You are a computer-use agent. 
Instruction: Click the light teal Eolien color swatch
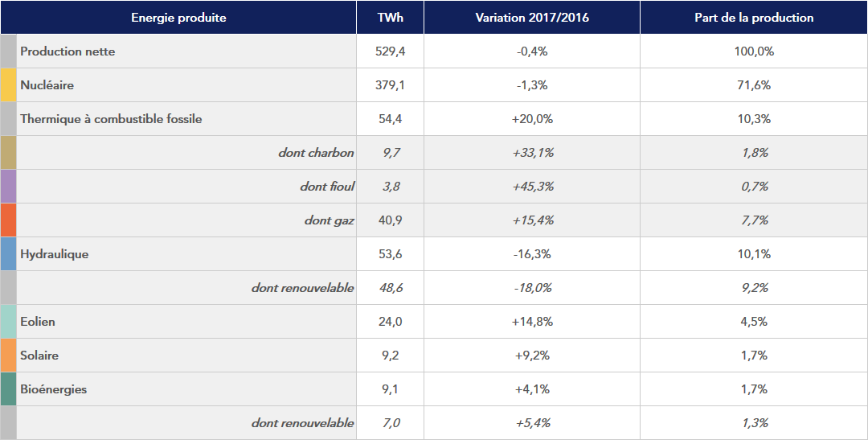coord(8,322)
